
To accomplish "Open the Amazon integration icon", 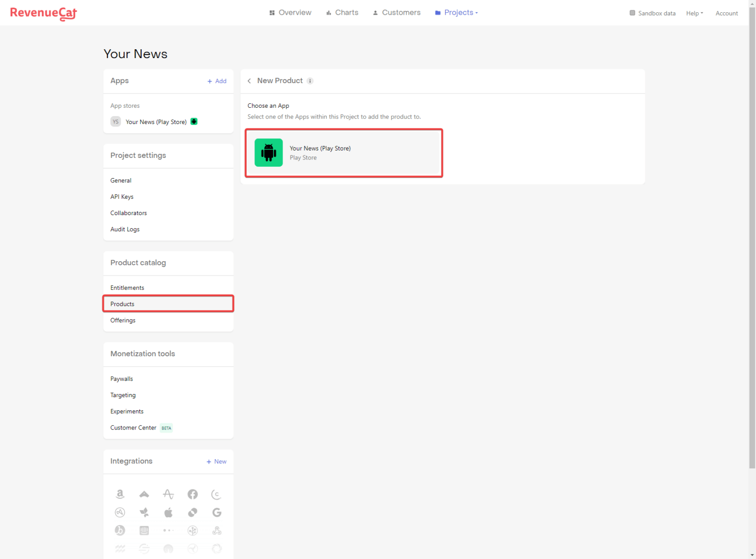I will click(120, 494).
